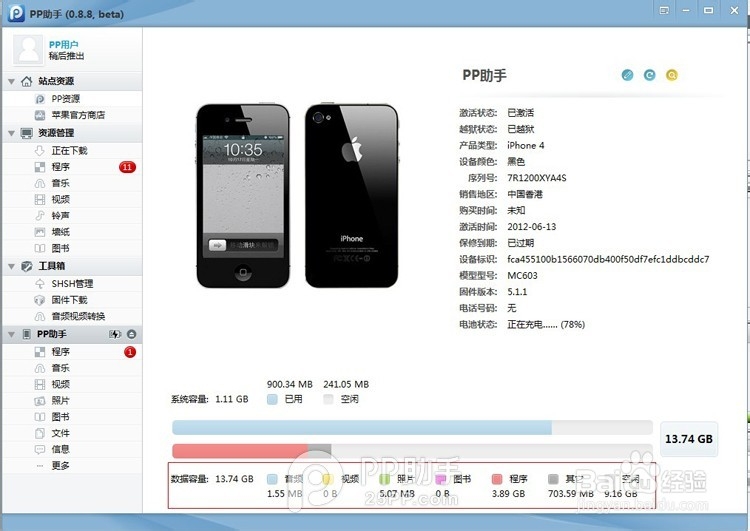Click the iPhone front lock screen image

click(243, 196)
